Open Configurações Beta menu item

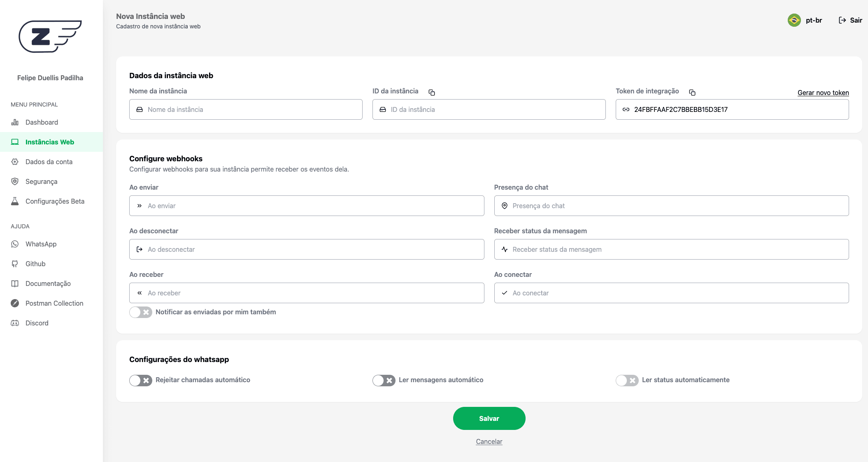(x=51, y=201)
